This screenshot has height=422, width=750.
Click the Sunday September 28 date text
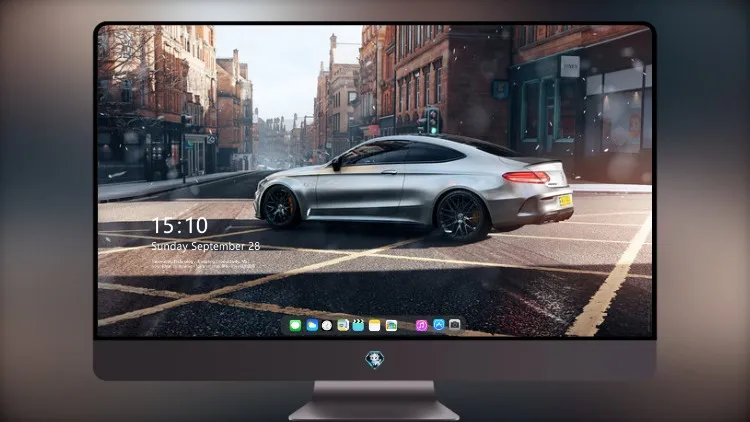[x=206, y=246]
